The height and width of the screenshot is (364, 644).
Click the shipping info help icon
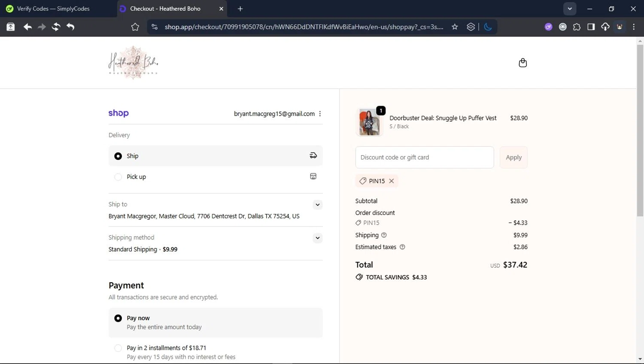click(x=384, y=235)
